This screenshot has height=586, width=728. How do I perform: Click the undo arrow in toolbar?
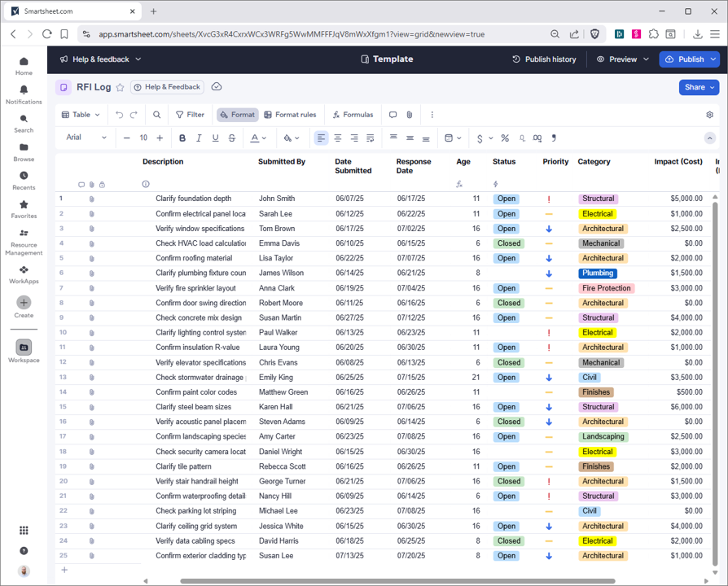(120, 115)
